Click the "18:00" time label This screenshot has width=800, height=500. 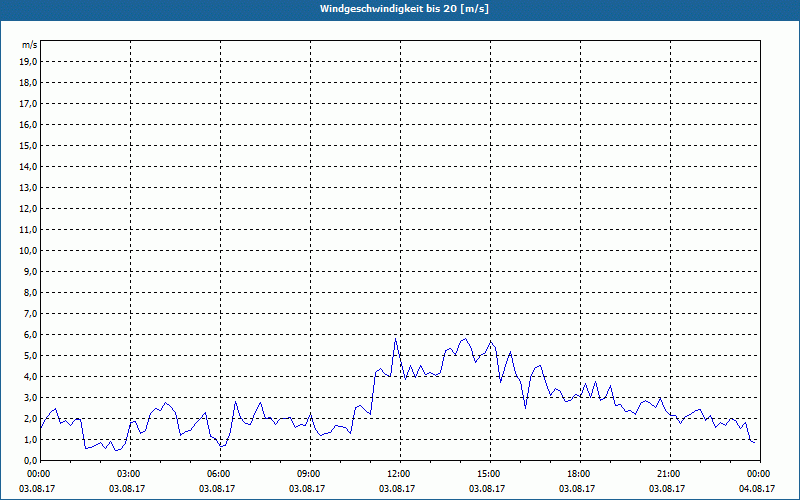(581, 474)
